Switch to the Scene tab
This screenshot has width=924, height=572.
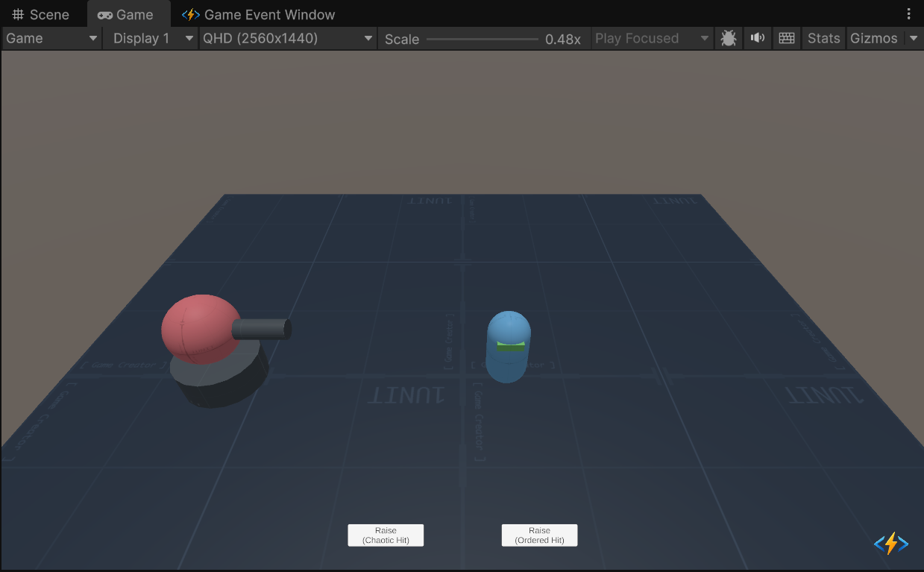(x=42, y=14)
